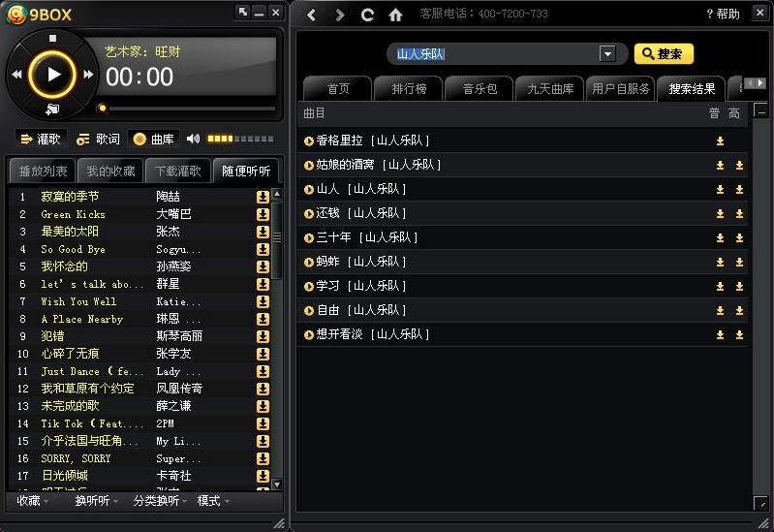Open the 灌歌 function
The image size is (774, 532).
41,140
